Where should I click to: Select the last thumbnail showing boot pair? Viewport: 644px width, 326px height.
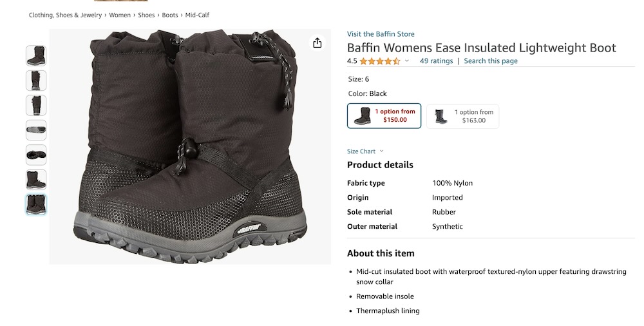pos(36,204)
